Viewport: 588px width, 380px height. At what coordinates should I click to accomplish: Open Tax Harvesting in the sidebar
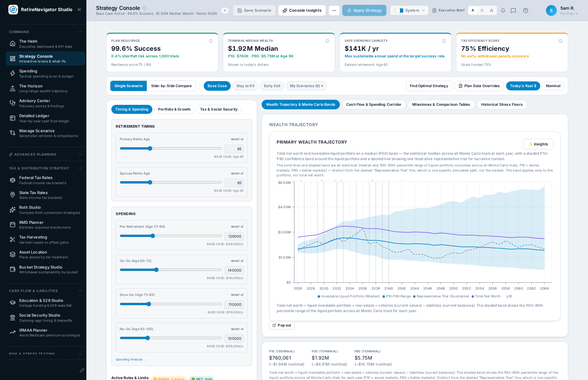click(x=45, y=240)
